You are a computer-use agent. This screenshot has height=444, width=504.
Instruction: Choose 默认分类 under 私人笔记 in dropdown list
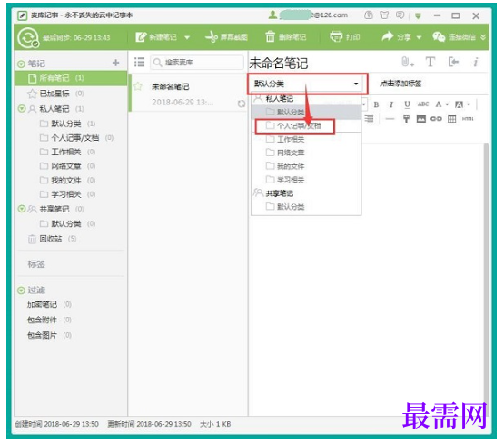tap(306, 112)
